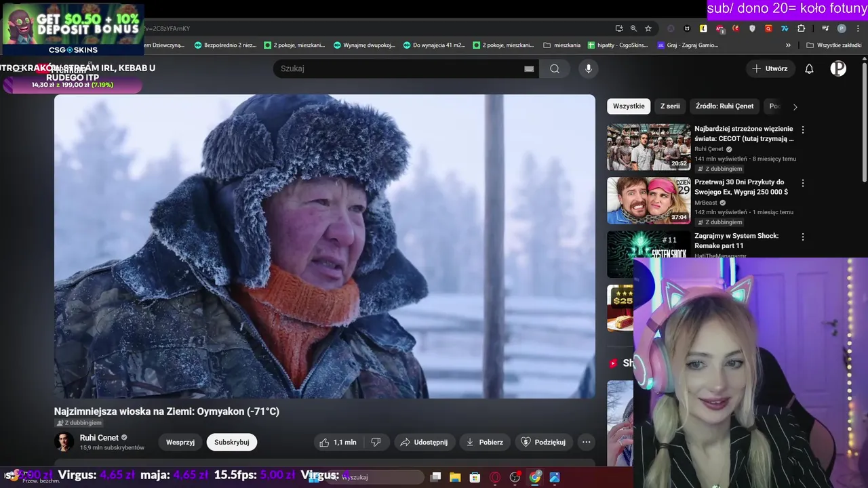Image resolution: width=868 pixels, height=488 pixels.
Task: Click the Utwórz create button
Action: click(770, 68)
